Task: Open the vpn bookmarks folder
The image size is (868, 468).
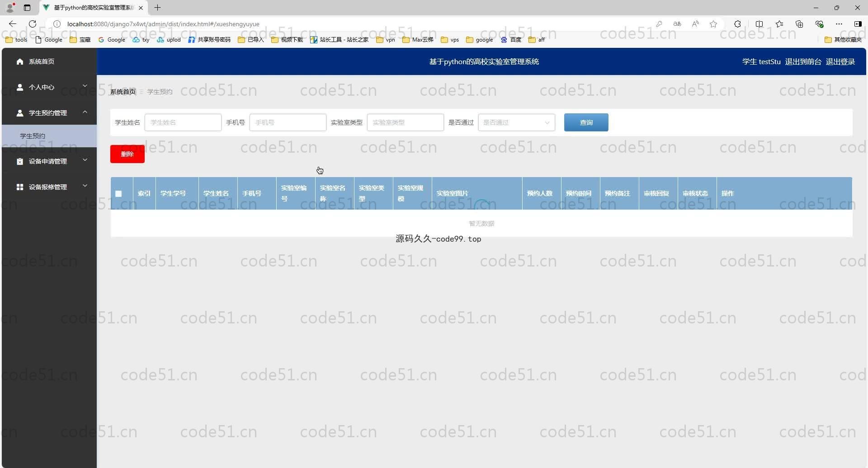Action: pyautogui.click(x=386, y=40)
